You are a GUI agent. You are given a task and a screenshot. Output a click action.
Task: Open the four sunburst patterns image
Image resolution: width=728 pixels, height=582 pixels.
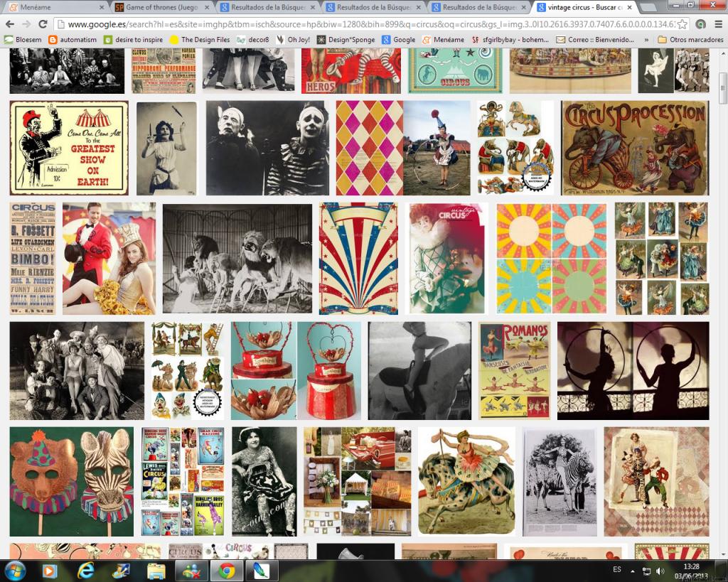552,259
